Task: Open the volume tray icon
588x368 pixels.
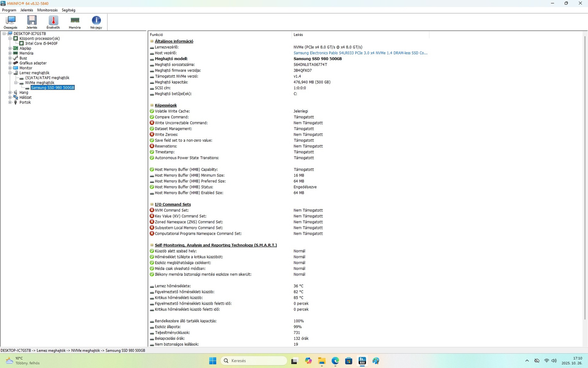Action: tap(554, 361)
